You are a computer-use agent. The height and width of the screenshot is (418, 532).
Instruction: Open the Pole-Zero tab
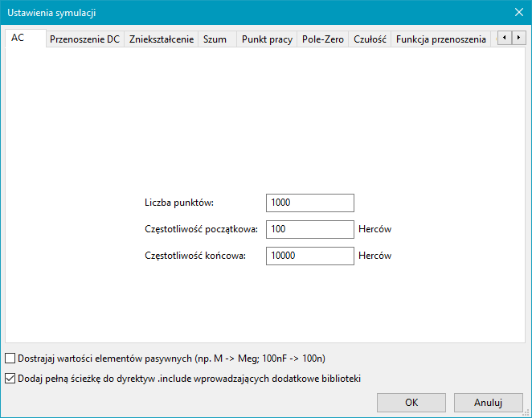pyautogui.click(x=322, y=39)
